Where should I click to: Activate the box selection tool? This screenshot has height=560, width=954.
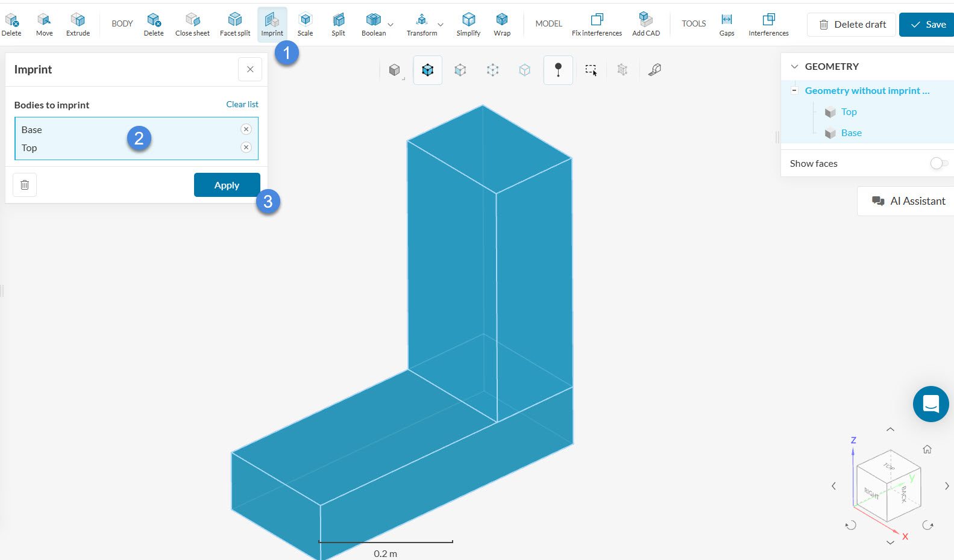tap(591, 70)
